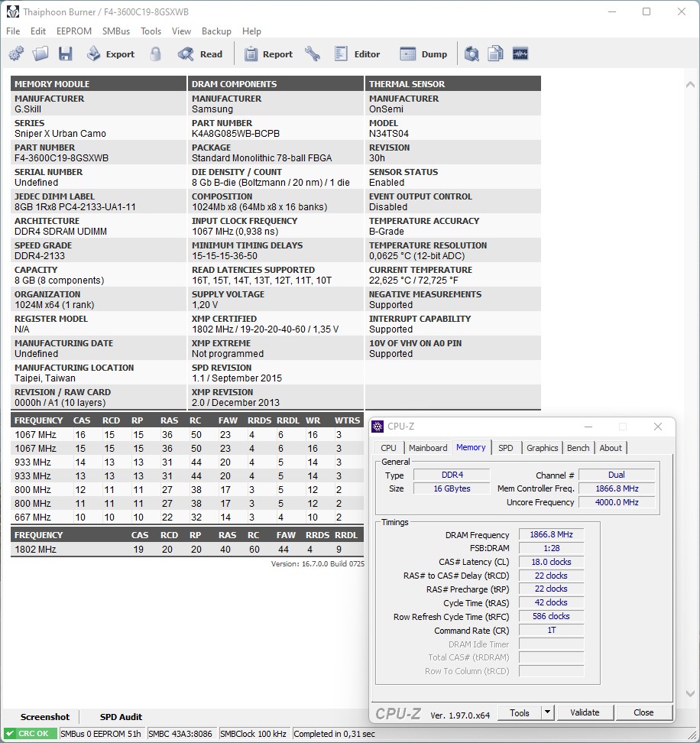700x743 pixels.
Task: Click the CPU-Z window title icon
Action: [x=378, y=427]
